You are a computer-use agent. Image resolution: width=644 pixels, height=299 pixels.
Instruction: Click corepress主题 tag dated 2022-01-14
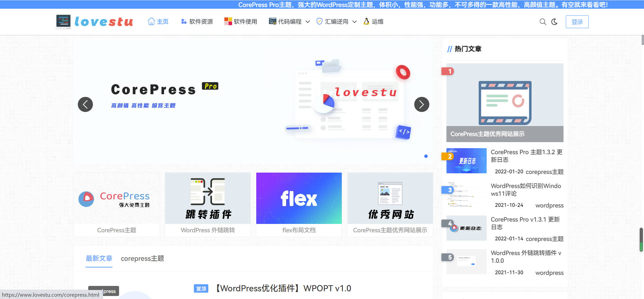point(545,239)
